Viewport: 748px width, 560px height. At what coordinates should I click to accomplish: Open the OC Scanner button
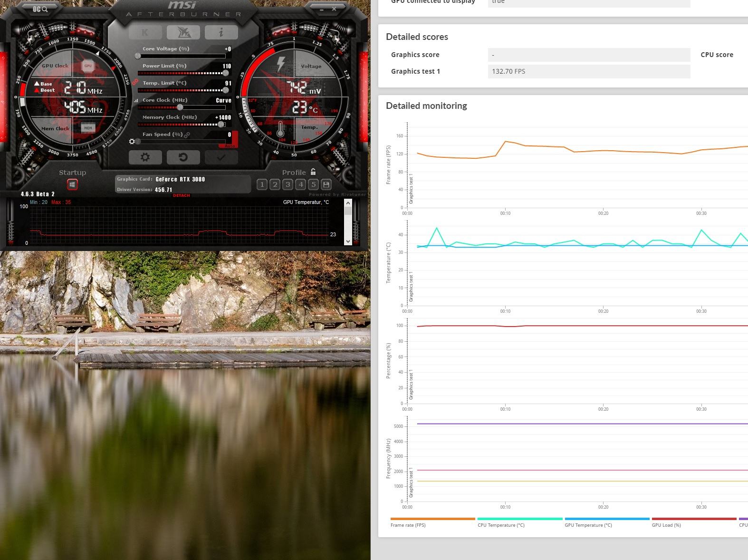[40, 9]
